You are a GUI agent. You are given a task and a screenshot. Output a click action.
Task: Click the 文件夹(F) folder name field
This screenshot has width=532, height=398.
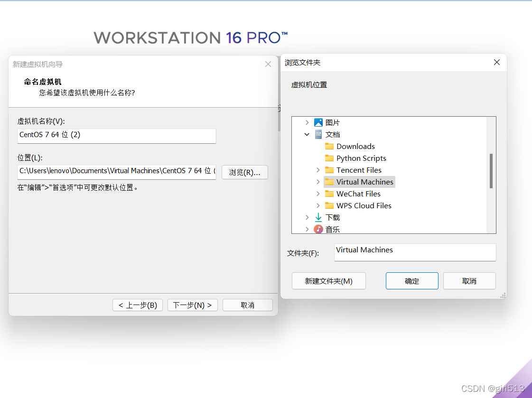tap(415, 252)
